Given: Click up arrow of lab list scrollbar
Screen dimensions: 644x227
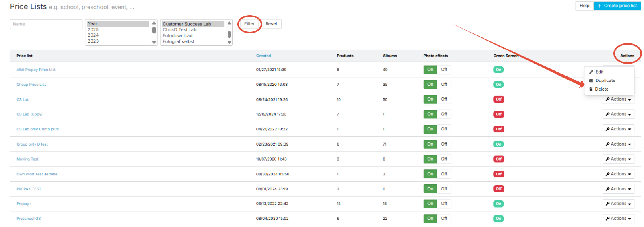Looking at the screenshot, I should 229,23.
